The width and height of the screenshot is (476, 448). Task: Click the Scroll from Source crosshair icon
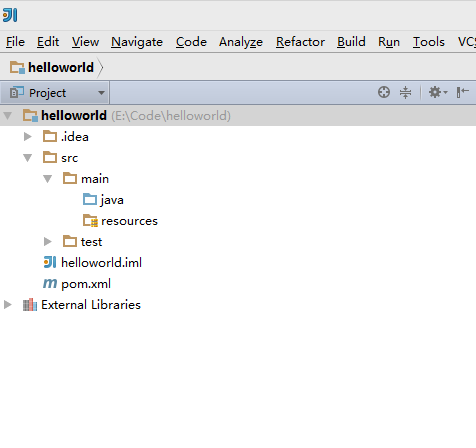384,92
